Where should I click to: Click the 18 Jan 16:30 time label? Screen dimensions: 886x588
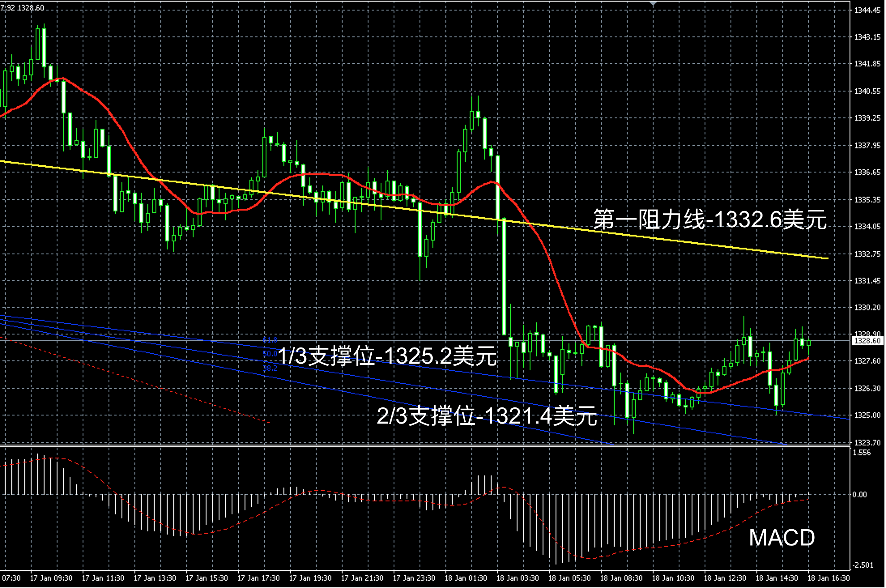(x=828, y=578)
